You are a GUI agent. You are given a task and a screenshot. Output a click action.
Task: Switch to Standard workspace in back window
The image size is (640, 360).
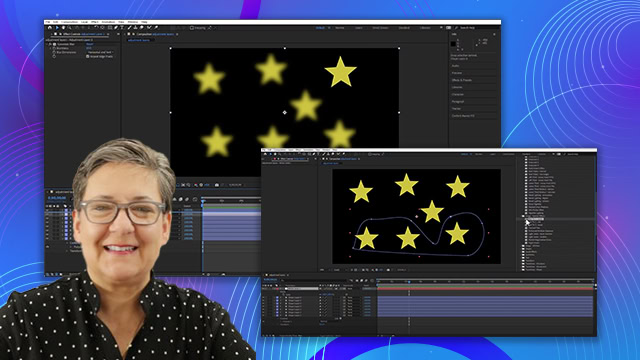[x=404, y=28]
